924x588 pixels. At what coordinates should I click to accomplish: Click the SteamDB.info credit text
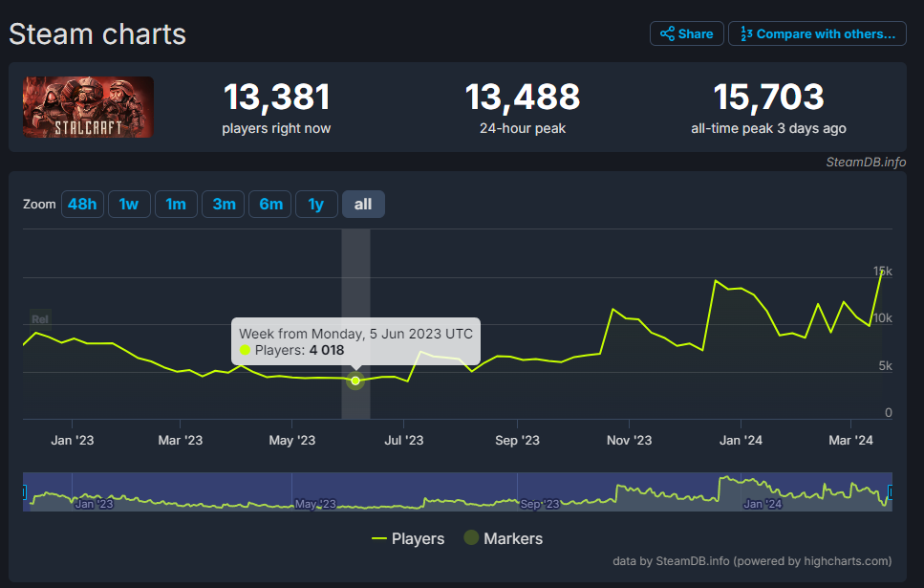point(866,163)
